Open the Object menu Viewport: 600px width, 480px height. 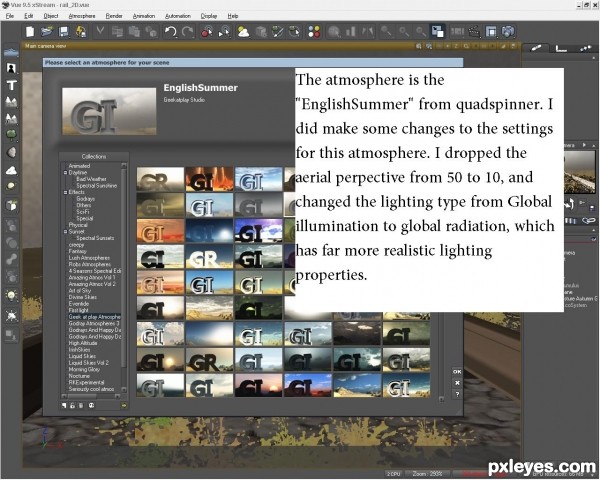(51, 16)
